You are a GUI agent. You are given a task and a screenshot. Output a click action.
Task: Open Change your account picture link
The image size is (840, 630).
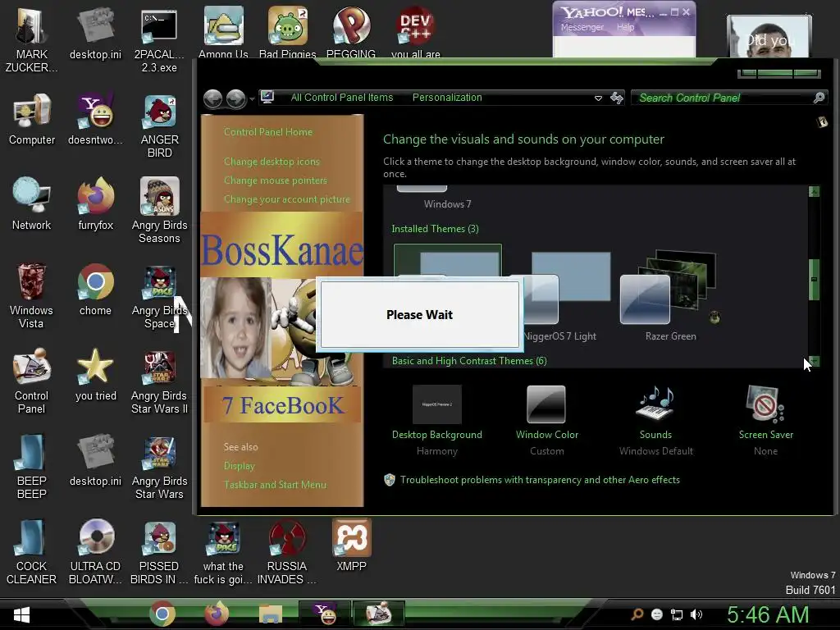[286, 199]
